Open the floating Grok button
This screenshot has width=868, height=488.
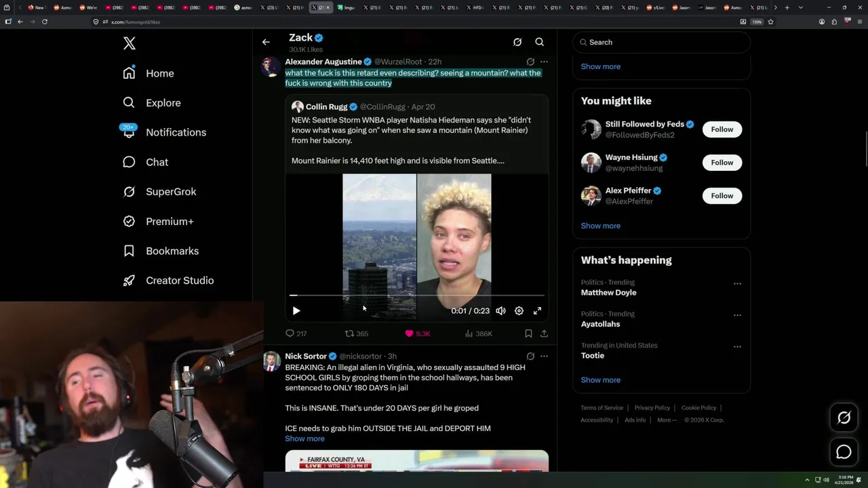point(844,418)
